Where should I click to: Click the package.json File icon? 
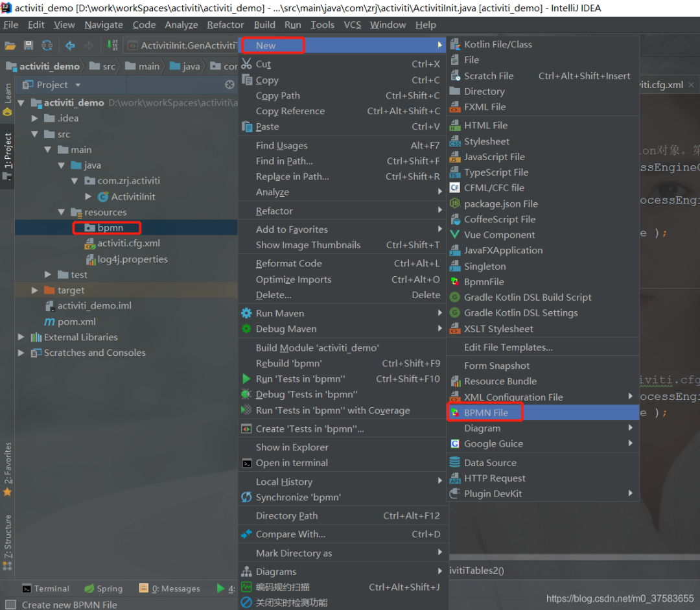click(x=455, y=204)
